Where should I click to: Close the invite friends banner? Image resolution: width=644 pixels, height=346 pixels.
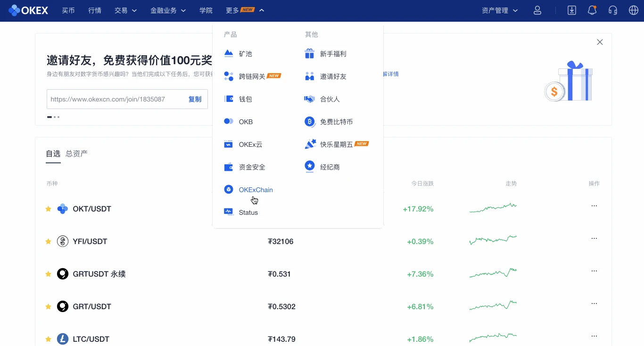point(600,42)
